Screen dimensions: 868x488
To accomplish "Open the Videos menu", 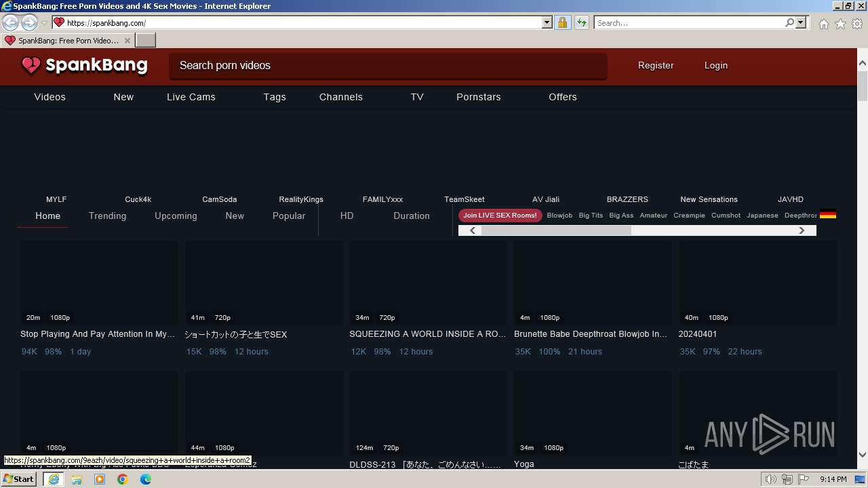I will [50, 97].
